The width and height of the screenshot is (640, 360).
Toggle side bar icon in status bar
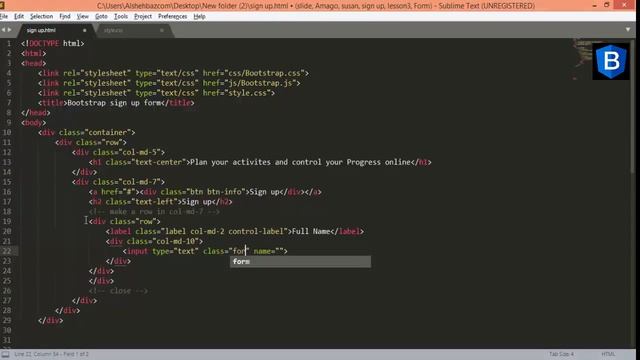(x=5, y=354)
